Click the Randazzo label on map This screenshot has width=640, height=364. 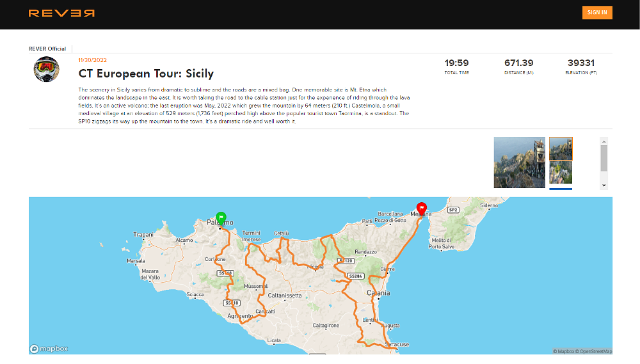point(365,252)
